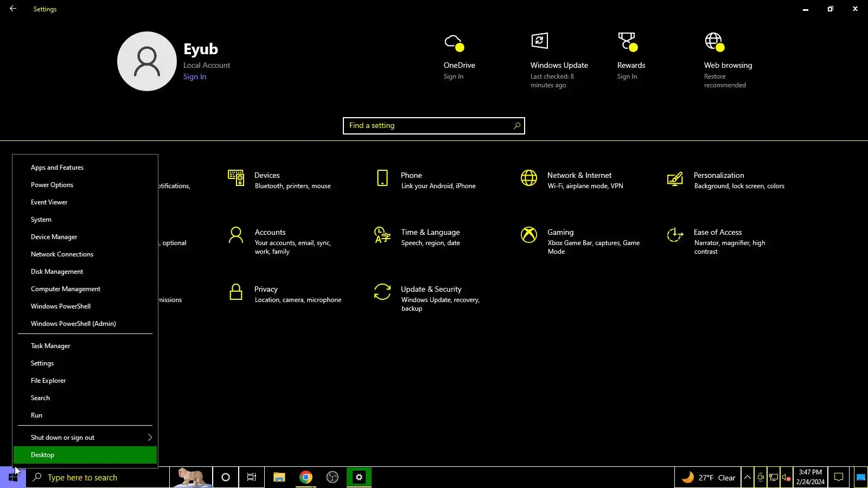
Task: Open Run from the context menu
Action: click(x=85, y=415)
